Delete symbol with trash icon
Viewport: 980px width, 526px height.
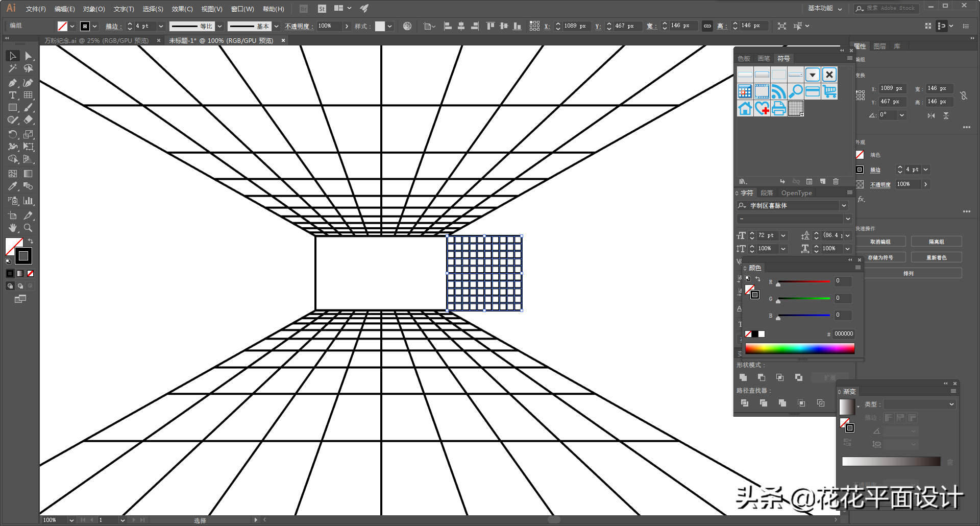836,181
